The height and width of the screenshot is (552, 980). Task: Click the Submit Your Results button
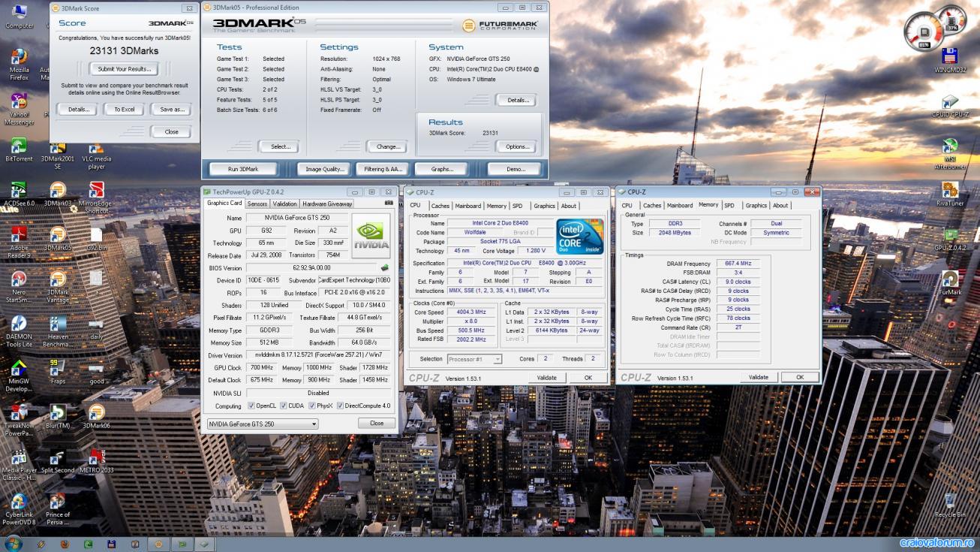coord(125,69)
